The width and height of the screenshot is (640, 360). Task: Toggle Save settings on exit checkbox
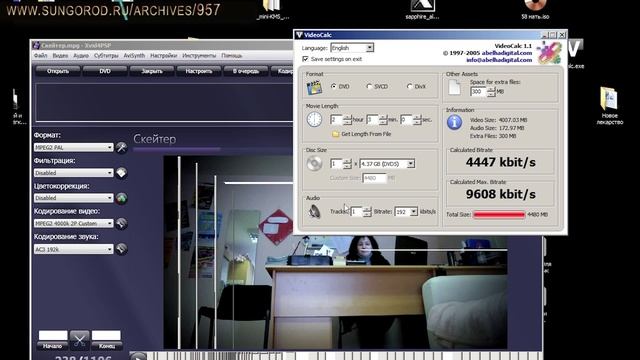click(305, 59)
